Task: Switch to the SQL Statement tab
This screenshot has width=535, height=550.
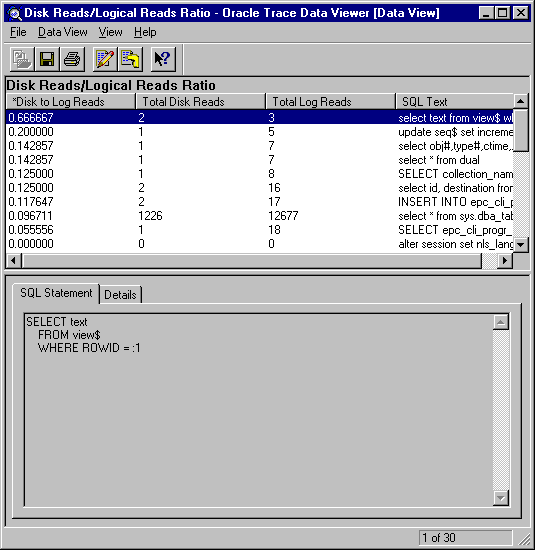Action: (x=56, y=293)
